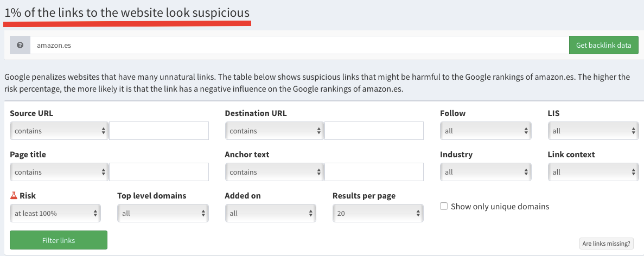Open the Top level domains dropdown
Screen dimensions: 644x256
coord(163,213)
